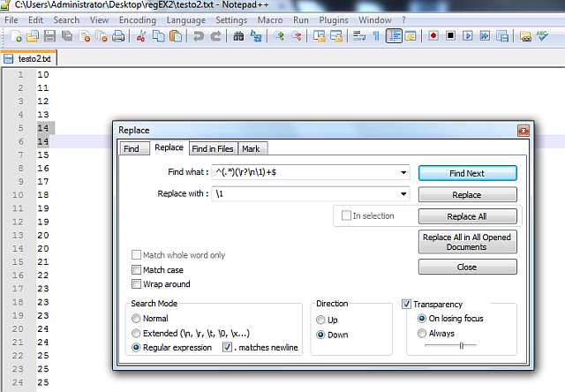Click the Replace button
565x392 pixels.
[467, 195]
